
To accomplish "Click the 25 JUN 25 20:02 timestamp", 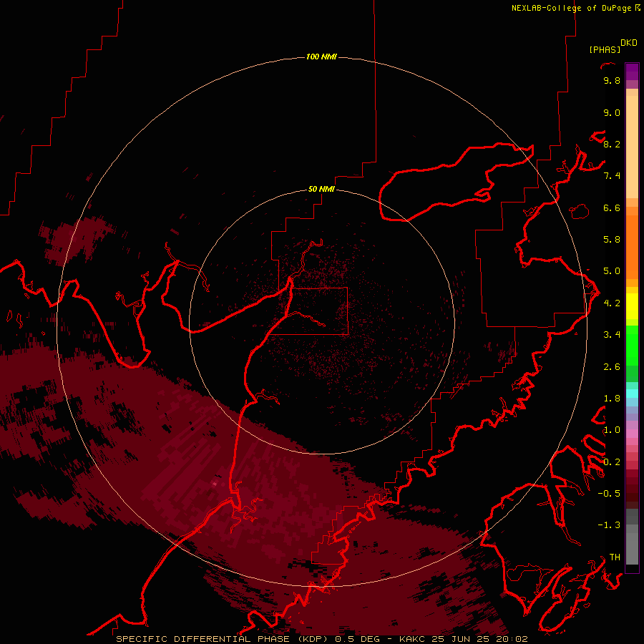I will (479, 639).
